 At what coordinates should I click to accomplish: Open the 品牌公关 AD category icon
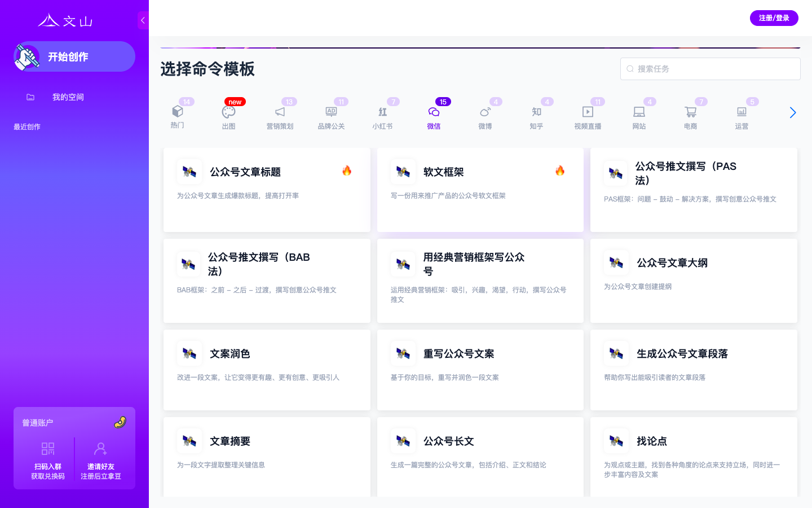pos(331,113)
